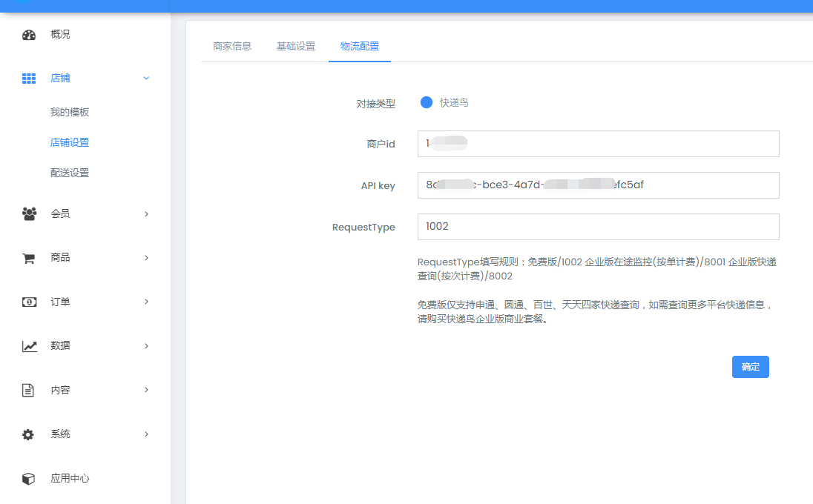Click the cube icon beside 应用中心
Image resolution: width=813 pixels, height=504 pixels.
click(29, 479)
